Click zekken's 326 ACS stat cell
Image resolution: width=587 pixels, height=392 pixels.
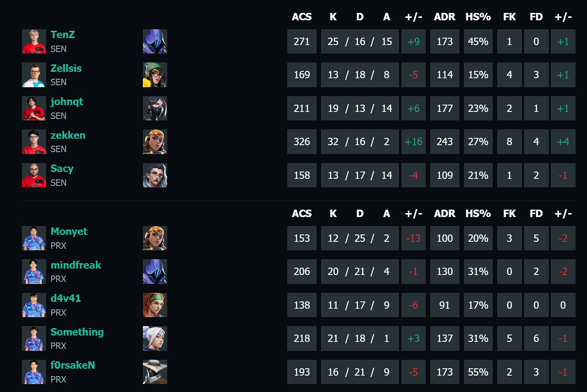302,142
